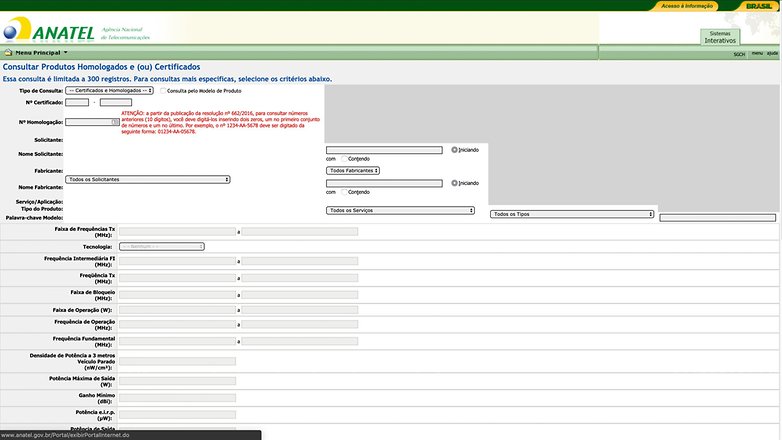Click the Ganho Mínimo (dBi) field
782x440 pixels.
[178, 398]
